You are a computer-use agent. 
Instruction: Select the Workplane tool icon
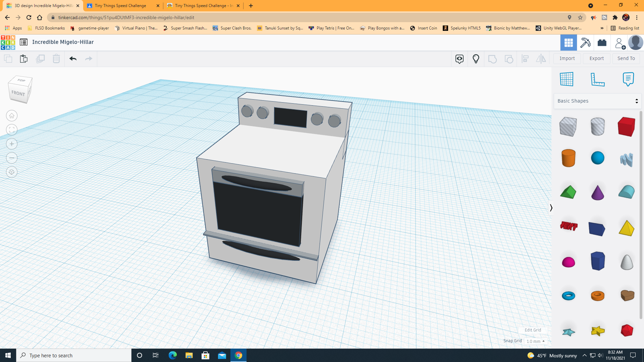(x=567, y=79)
